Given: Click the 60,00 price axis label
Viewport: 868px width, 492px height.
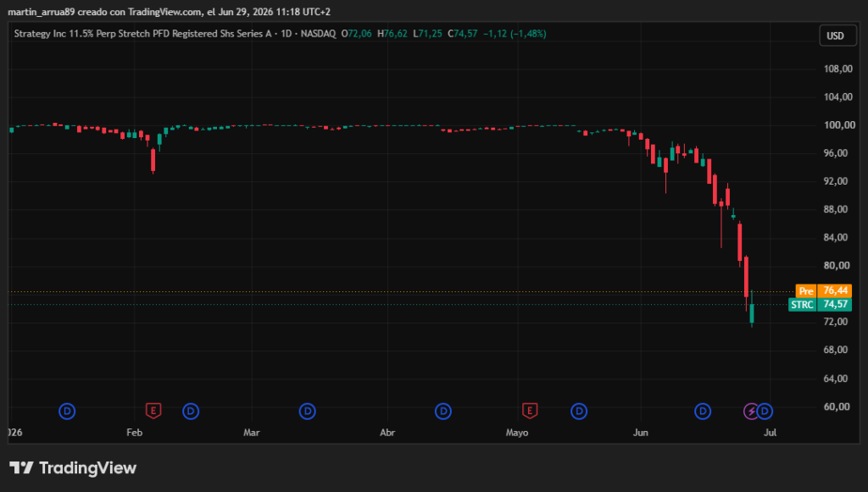Looking at the screenshot, I should [x=836, y=406].
